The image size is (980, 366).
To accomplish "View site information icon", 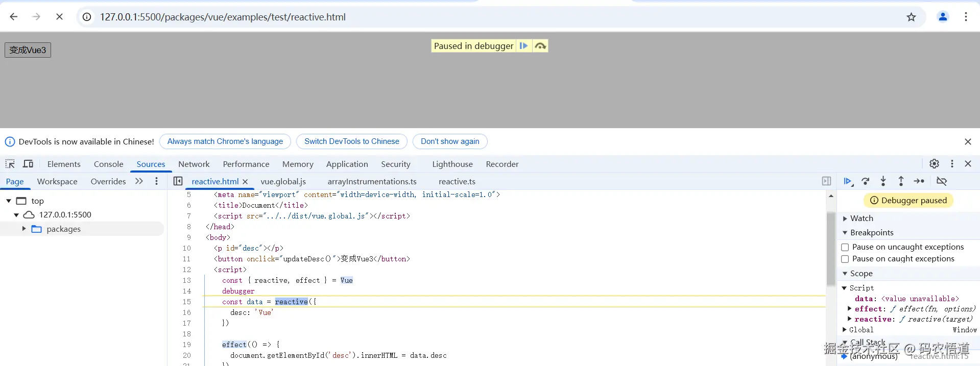I will pos(87,17).
